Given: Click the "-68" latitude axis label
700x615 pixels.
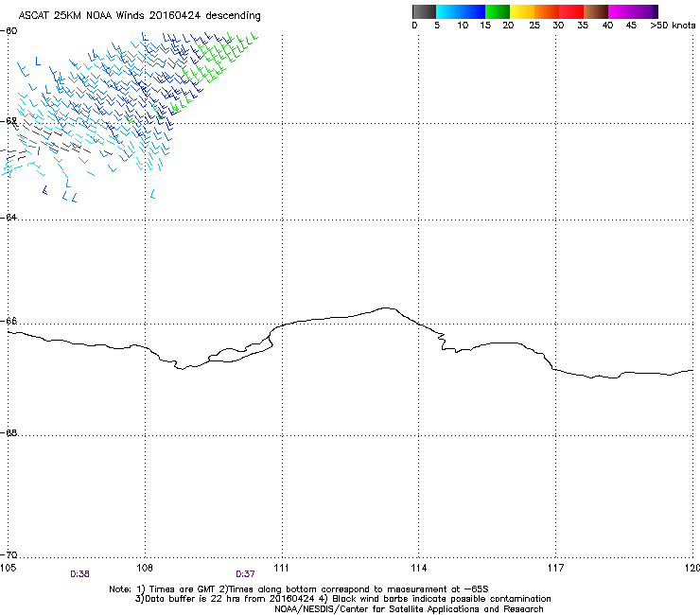Looking at the screenshot, I should (9, 432).
